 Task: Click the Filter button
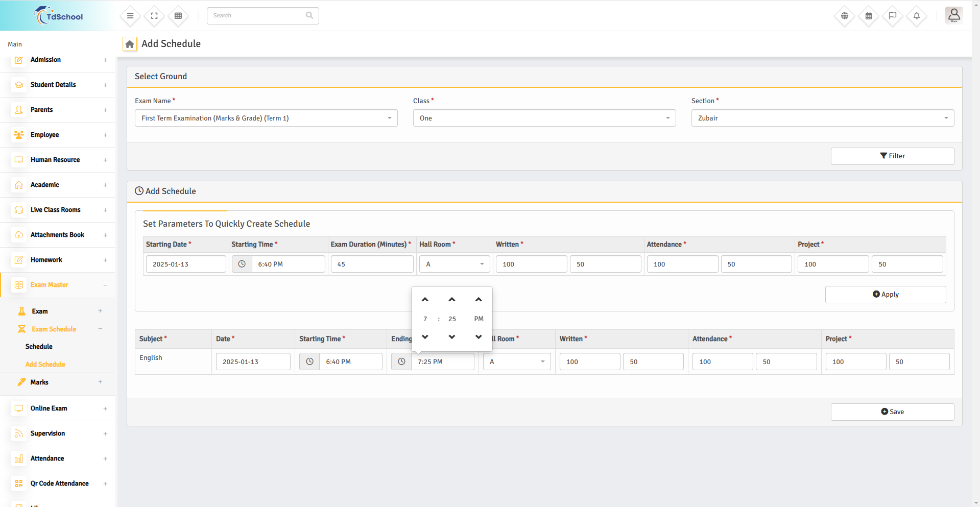(x=892, y=156)
